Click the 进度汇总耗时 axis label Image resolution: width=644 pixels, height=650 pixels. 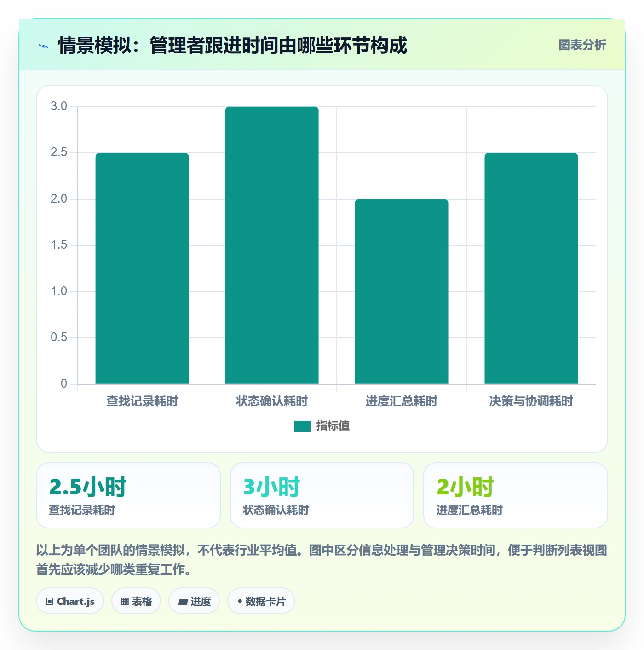pos(402,401)
